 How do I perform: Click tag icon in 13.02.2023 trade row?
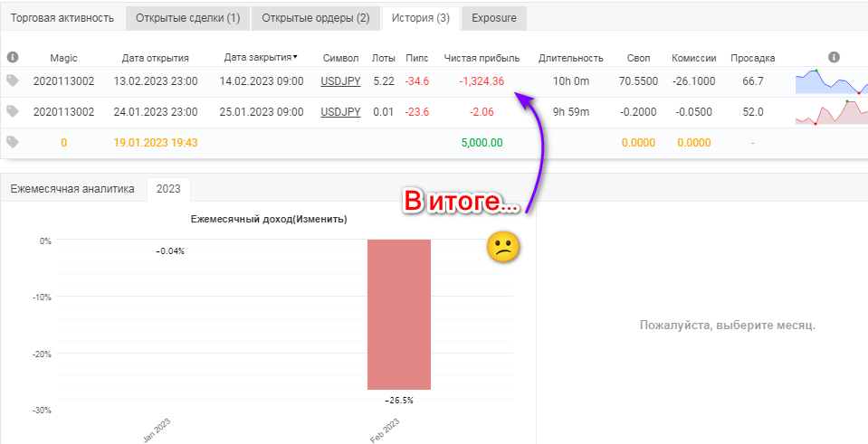click(x=13, y=80)
